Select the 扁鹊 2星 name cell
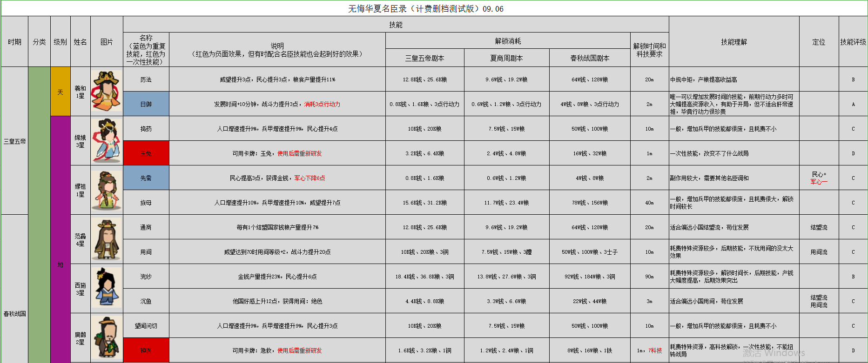 [81, 338]
